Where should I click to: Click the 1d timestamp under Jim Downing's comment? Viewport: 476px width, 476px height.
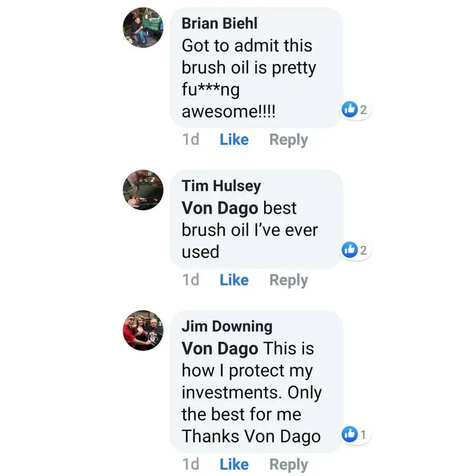click(191, 465)
